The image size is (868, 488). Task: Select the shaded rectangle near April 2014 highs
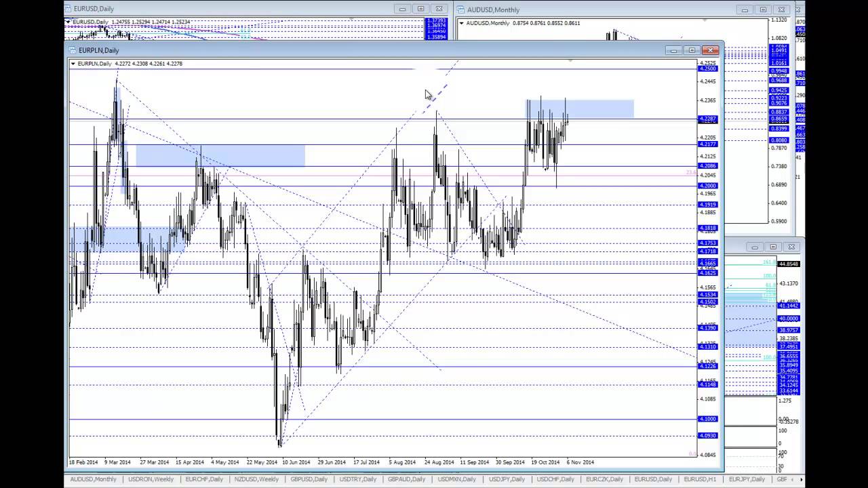click(x=220, y=155)
